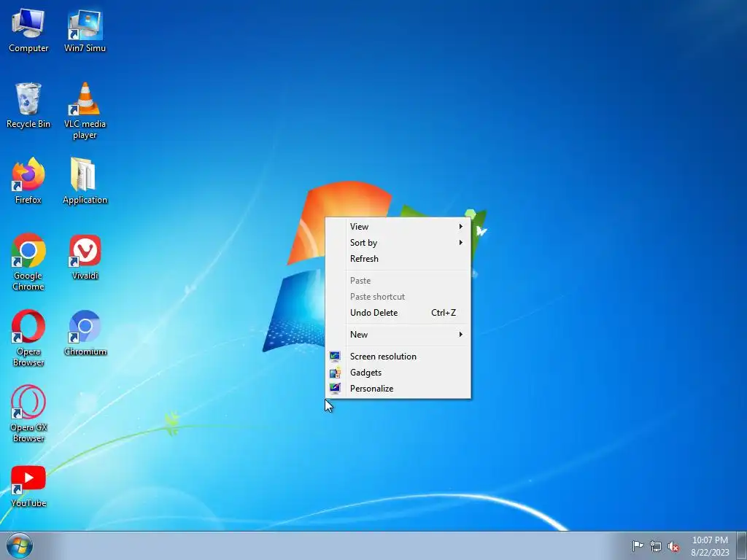Click the New submenu arrow
Viewport: 747px width, 560px height.
coord(461,335)
